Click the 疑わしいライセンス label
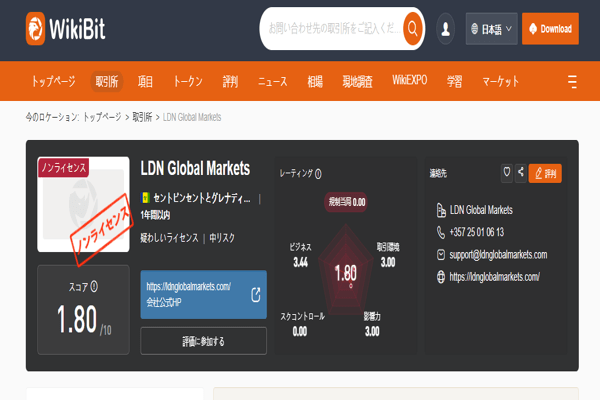Screen dimensions: 600x400 click(169, 238)
